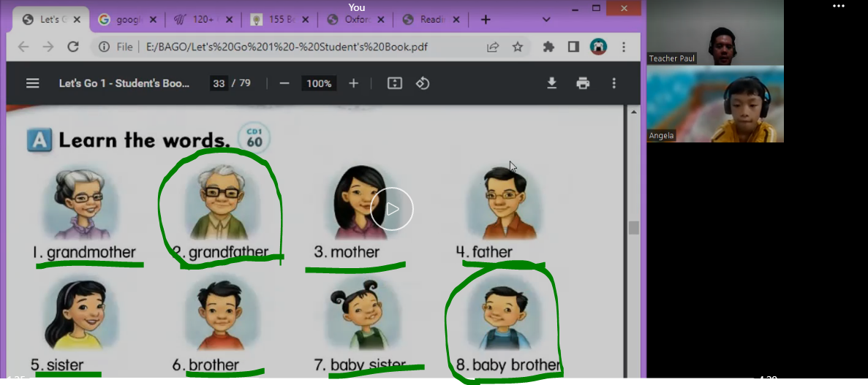
Task: Close the Google tab
Action: 154,20
